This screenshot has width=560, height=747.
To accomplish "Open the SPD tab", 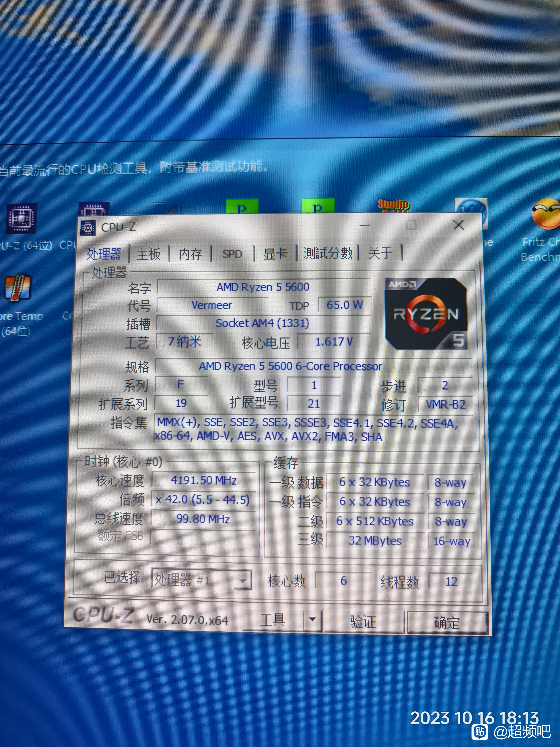I will pos(232,254).
